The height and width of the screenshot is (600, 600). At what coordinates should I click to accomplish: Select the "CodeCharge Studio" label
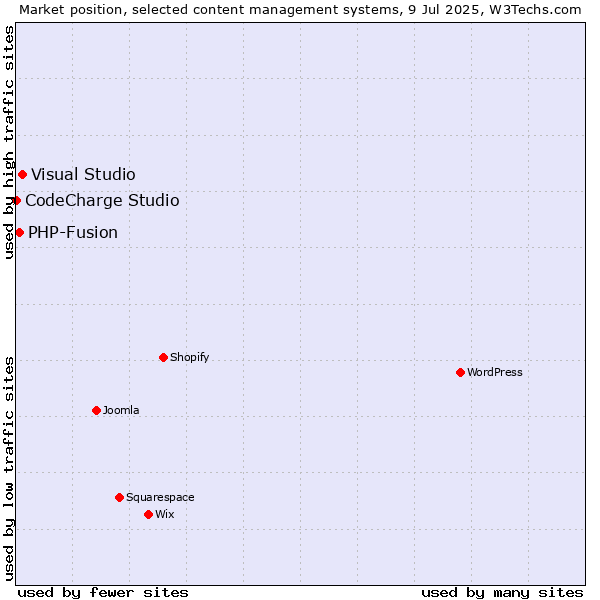click(102, 201)
